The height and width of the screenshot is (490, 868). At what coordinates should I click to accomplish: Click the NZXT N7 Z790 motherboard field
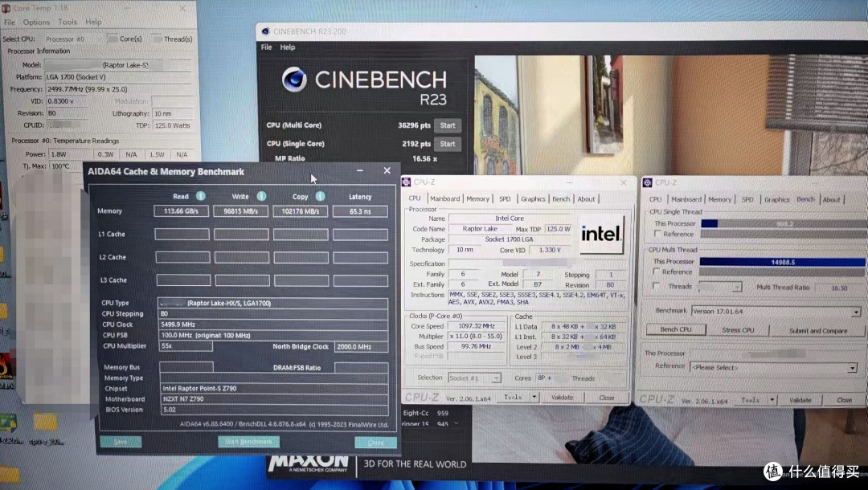pyautogui.click(x=274, y=398)
